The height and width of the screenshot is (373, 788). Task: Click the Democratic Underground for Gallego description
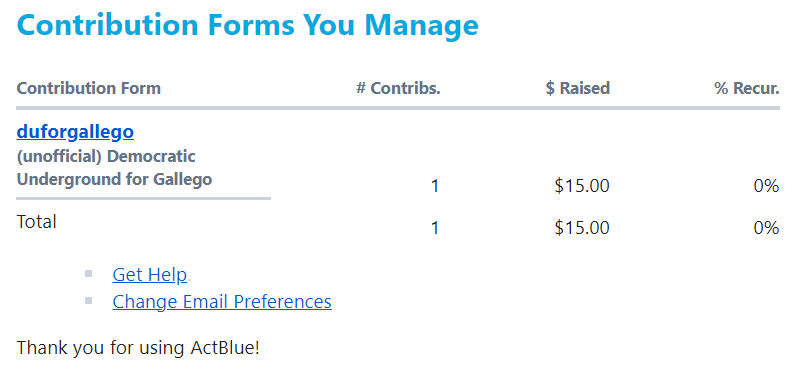coord(114,168)
